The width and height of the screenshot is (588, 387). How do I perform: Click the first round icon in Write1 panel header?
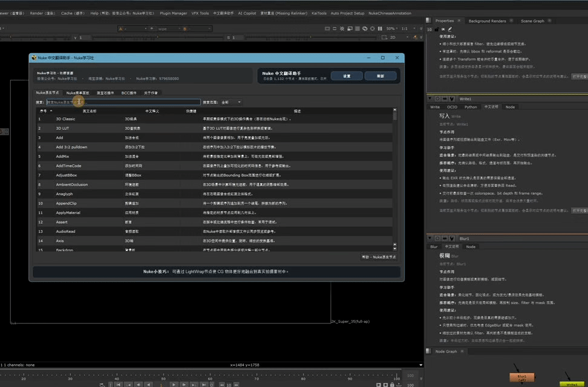pos(437,99)
